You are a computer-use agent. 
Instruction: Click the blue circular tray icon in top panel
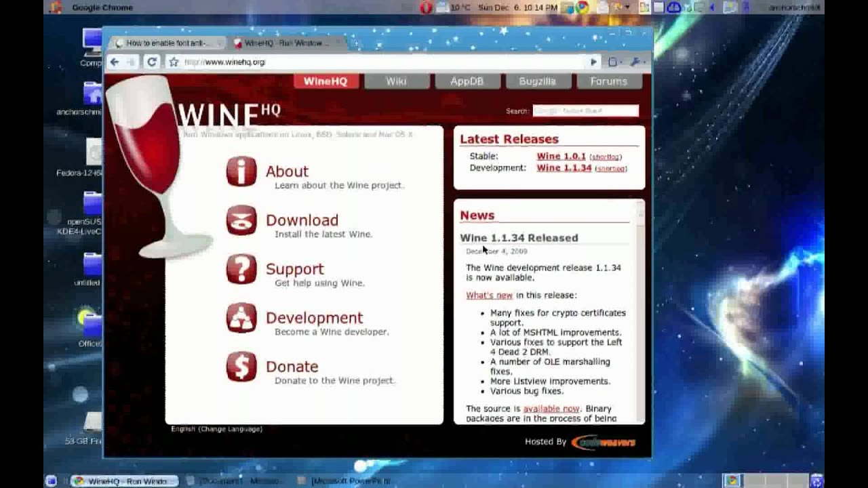[673, 7]
